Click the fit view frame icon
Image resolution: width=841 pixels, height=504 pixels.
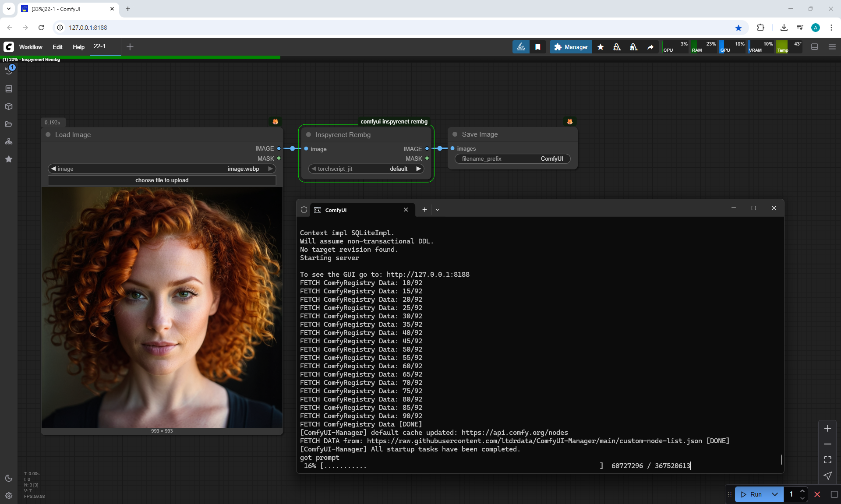pos(827,460)
